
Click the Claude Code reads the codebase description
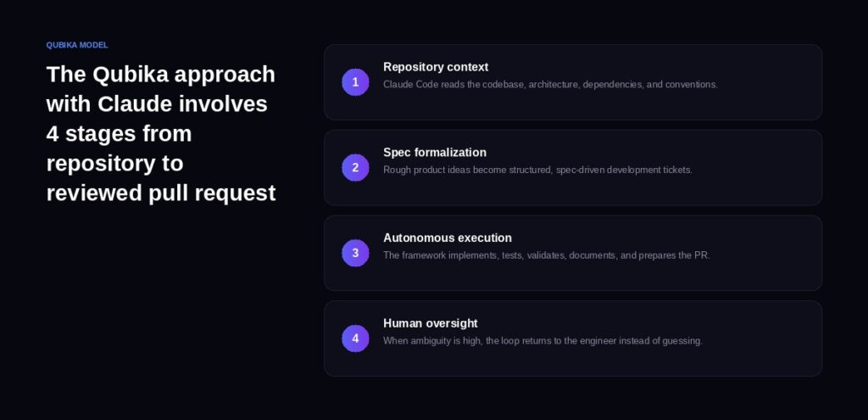[550, 85]
